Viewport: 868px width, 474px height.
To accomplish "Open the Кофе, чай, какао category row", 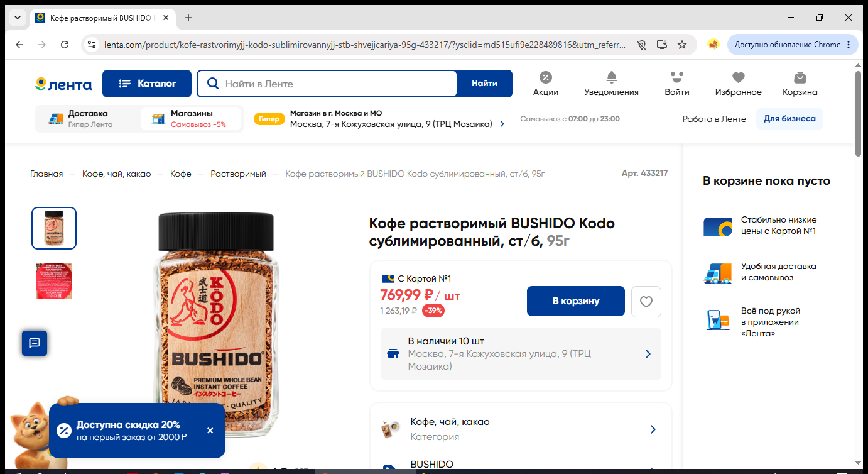I will 521,429.
